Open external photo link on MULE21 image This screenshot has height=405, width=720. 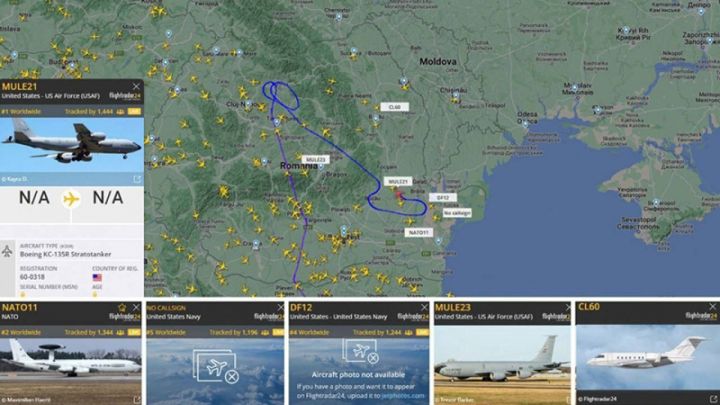click(137, 179)
